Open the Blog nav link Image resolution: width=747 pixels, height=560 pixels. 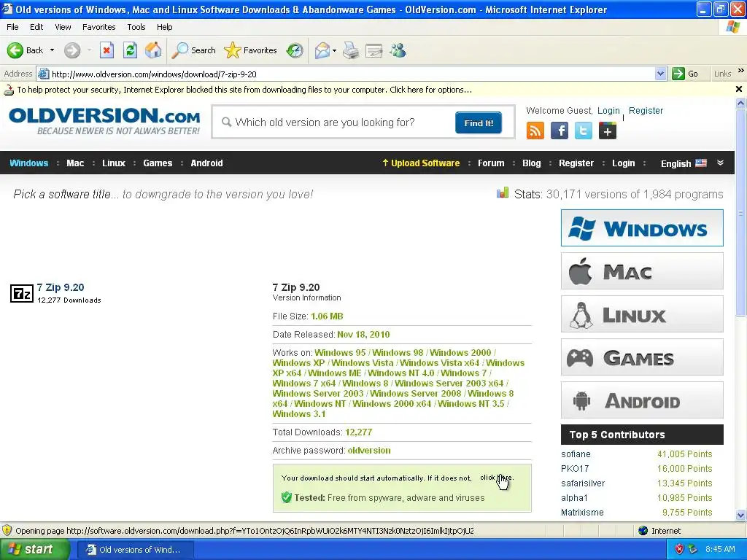pos(531,163)
